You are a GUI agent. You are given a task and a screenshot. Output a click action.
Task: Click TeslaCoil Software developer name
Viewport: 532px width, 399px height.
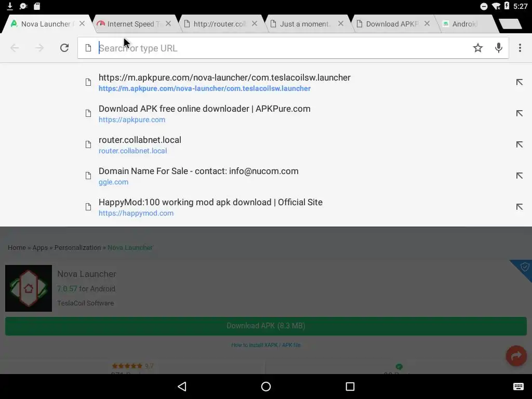pos(86,303)
